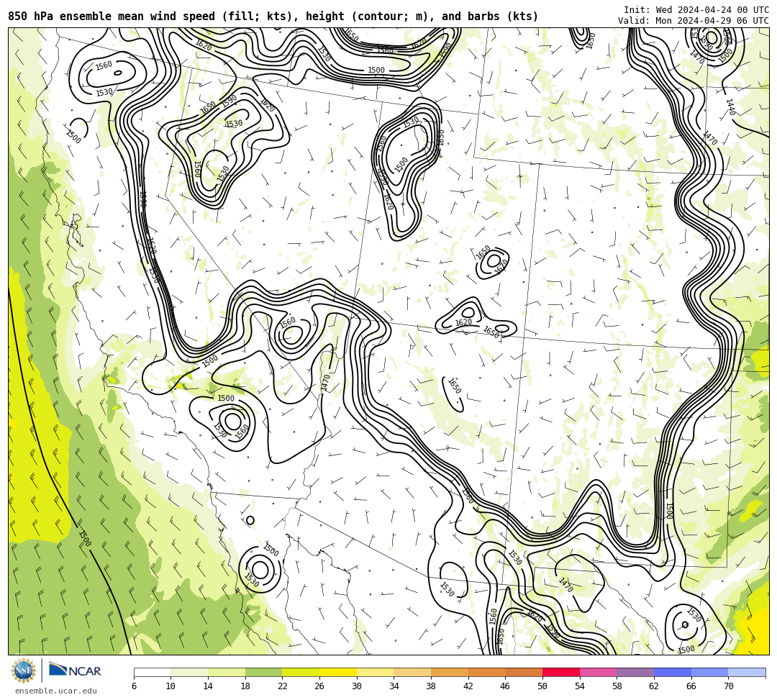Click colorbar tick label 66
Image resolution: width=777 pixels, height=700 pixels.
[x=691, y=686]
